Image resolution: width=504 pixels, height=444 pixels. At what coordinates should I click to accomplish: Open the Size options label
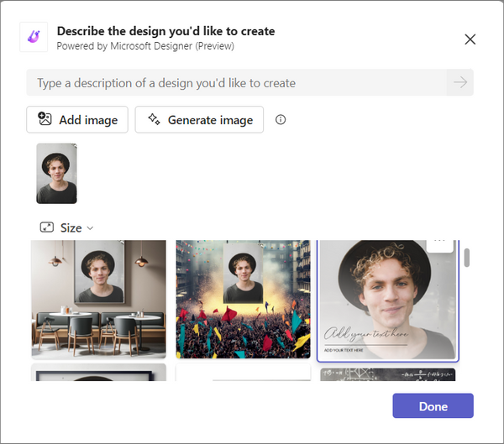click(71, 228)
